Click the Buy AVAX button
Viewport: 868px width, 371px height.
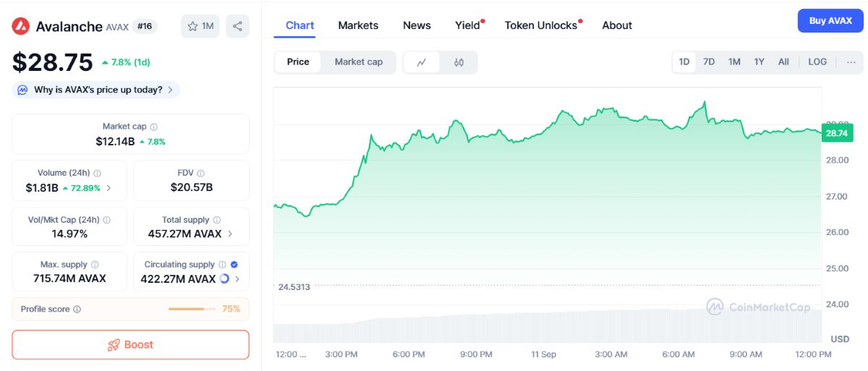pyautogui.click(x=830, y=21)
